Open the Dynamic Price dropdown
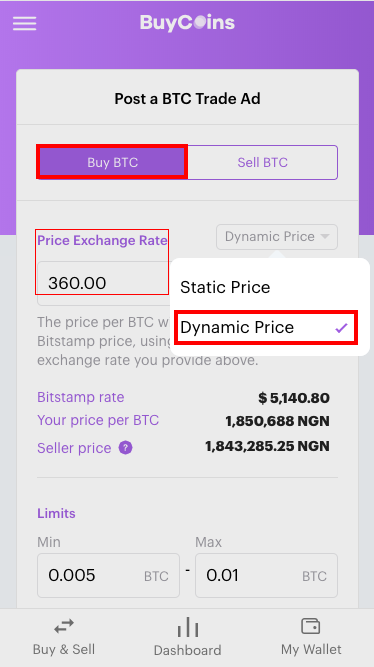The height and width of the screenshot is (667, 374). pos(277,237)
